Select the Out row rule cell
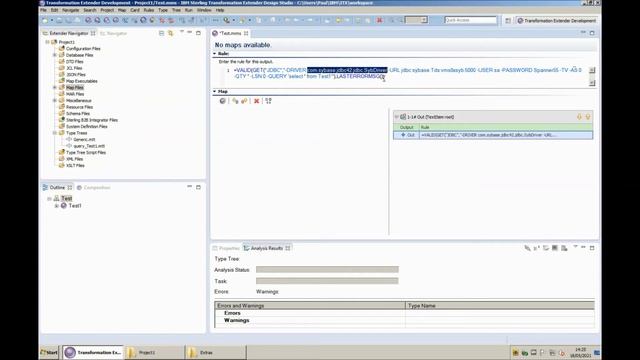Viewport: 640px width, 360px height. point(506,135)
